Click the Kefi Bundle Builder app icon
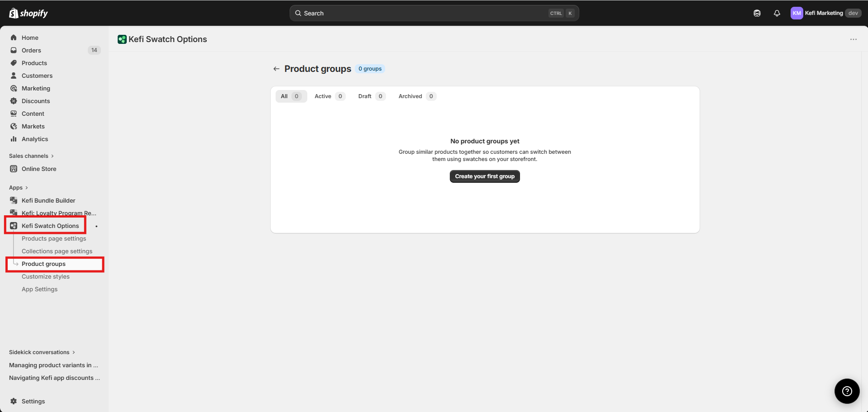This screenshot has height=412, width=868. [x=14, y=200]
